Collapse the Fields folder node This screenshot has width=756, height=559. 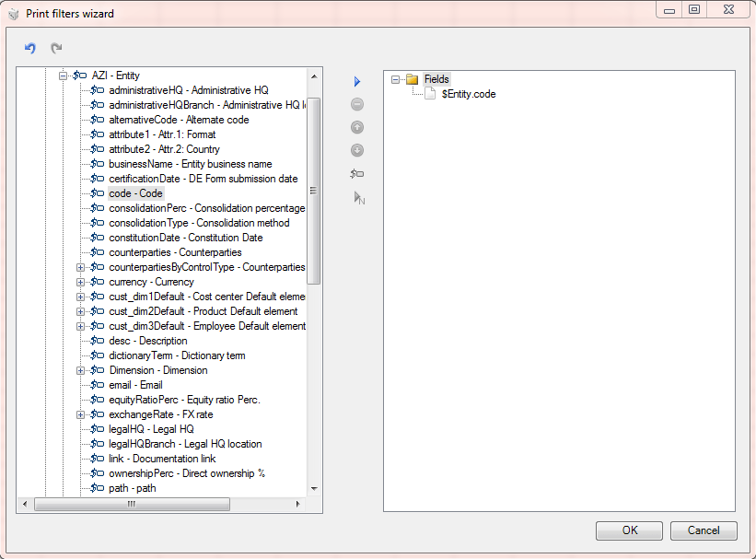pos(395,79)
